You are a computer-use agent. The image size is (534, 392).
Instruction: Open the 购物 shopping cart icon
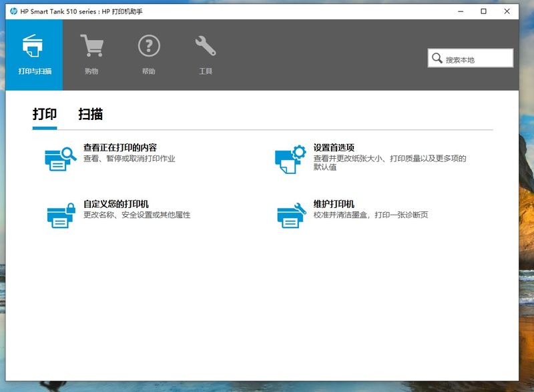(91, 45)
